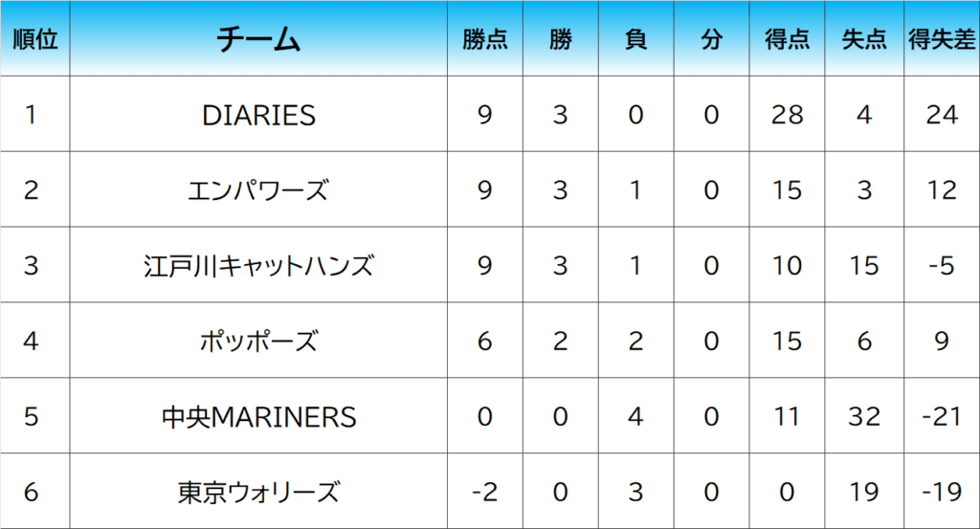980x529 pixels.
Task: Click the チーム column header
Action: pyautogui.click(x=258, y=38)
